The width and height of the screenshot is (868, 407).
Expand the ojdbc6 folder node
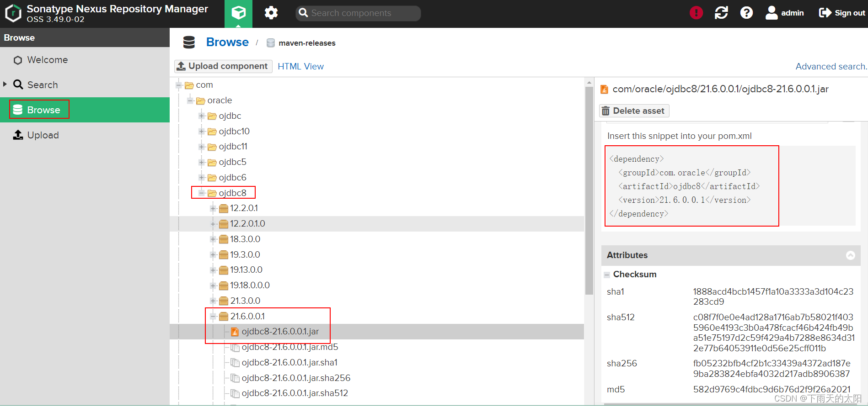pos(202,178)
